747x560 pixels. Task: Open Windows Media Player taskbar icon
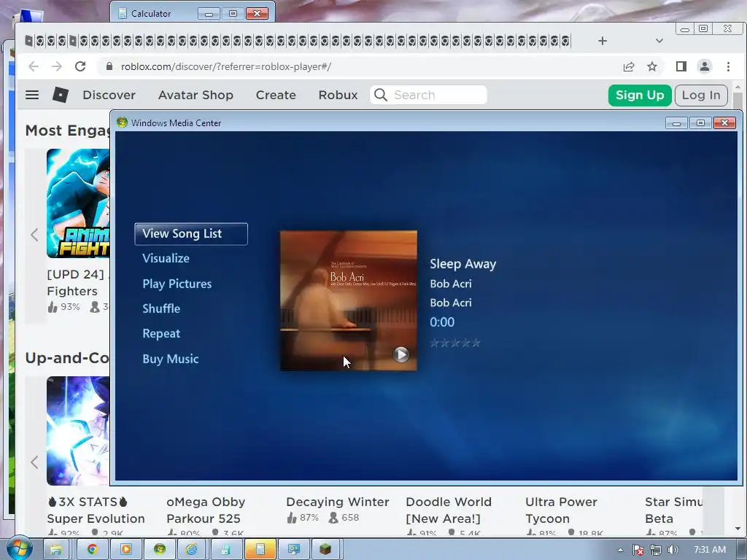(125, 550)
